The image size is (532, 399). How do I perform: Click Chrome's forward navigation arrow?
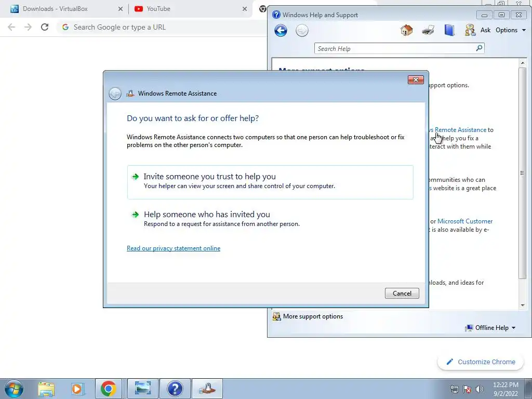click(28, 27)
